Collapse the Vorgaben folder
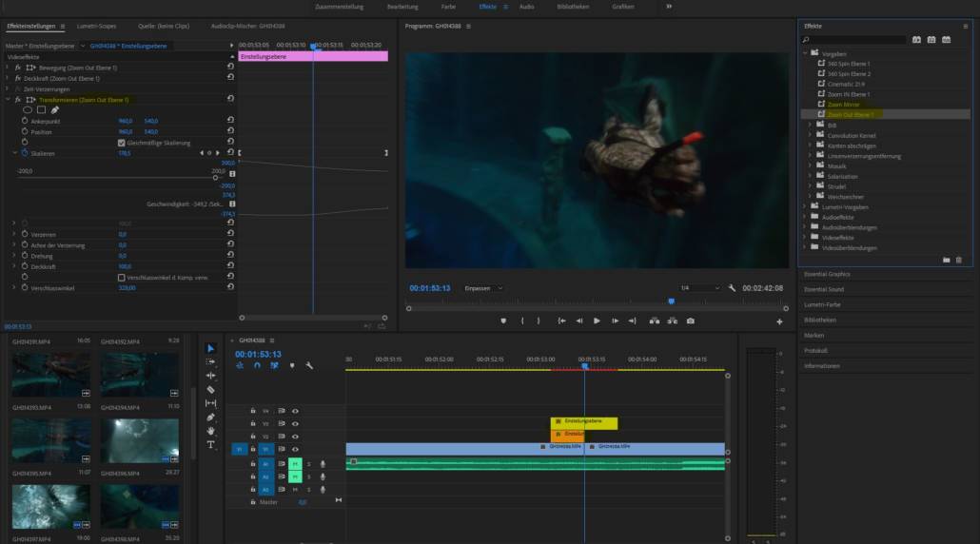 coord(805,53)
